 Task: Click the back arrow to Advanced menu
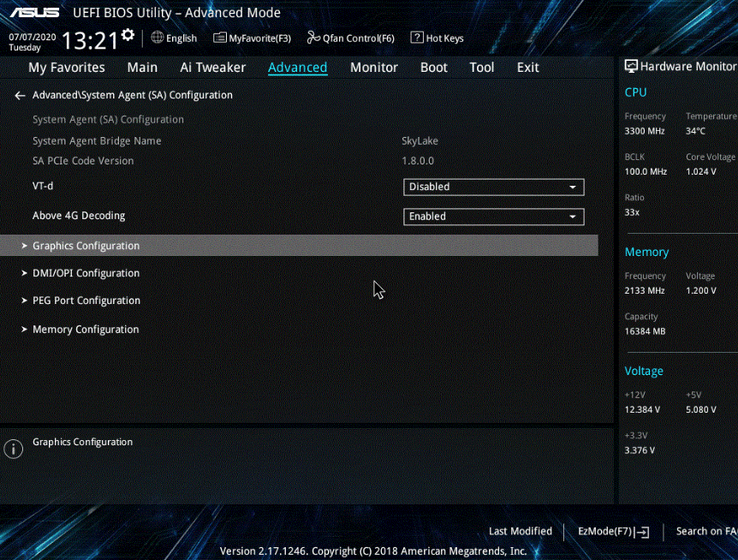pyautogui.click(x=20, y=96)
